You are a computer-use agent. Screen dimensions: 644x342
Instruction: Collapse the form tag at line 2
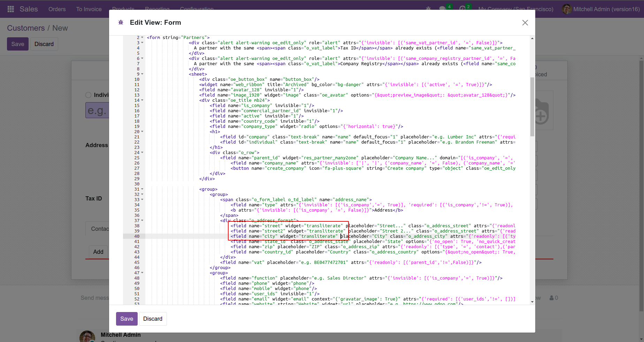tap(142, 38)
